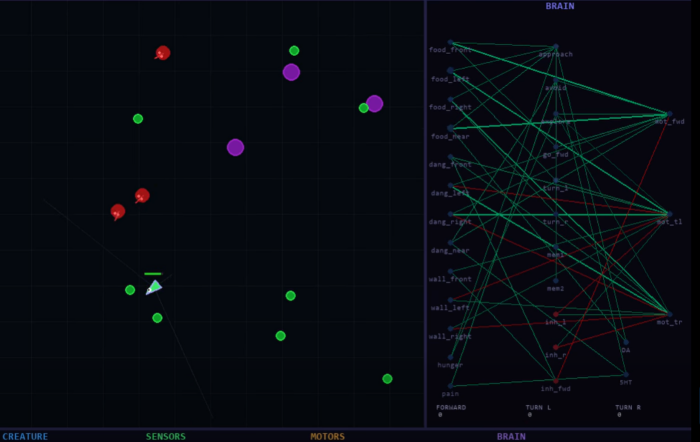Click the green health bar above the creature
700x442 pixels.
pyautogui.click(x=153, y=273)
